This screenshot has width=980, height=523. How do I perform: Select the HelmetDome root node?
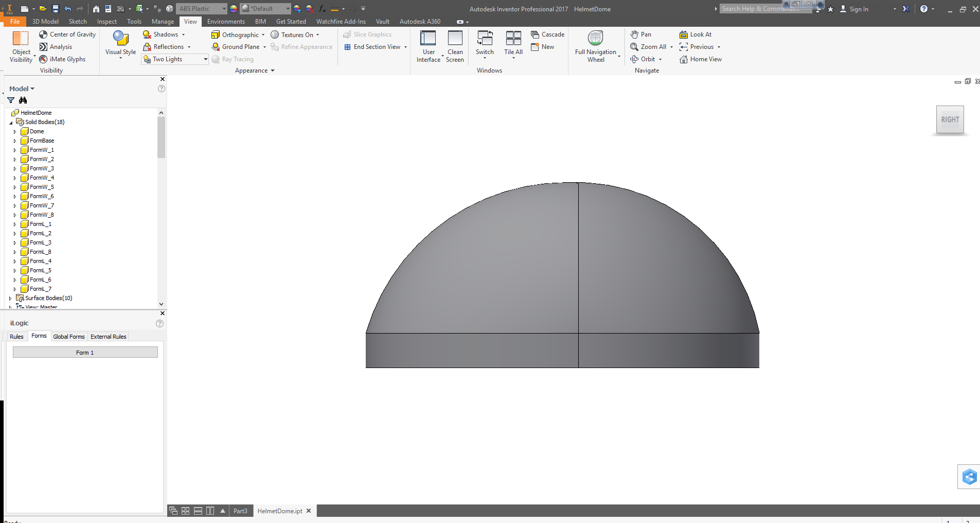coord(35,113)
